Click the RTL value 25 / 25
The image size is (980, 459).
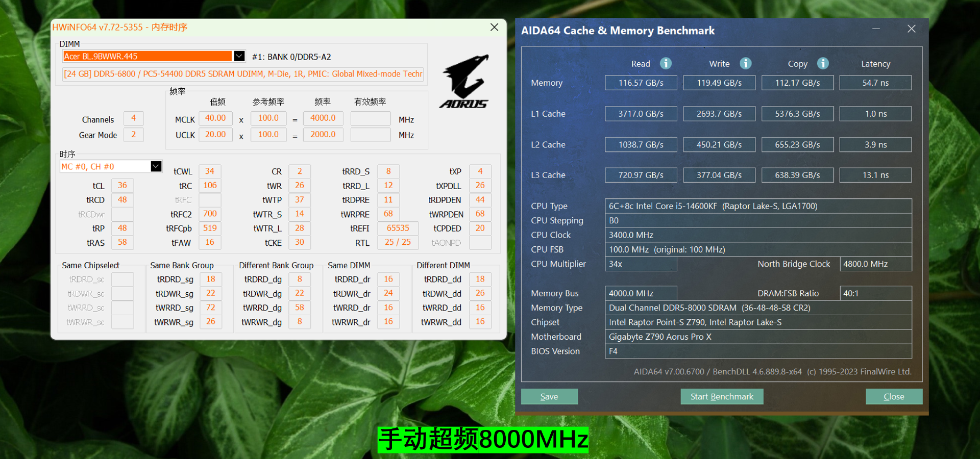click(398, 242)
